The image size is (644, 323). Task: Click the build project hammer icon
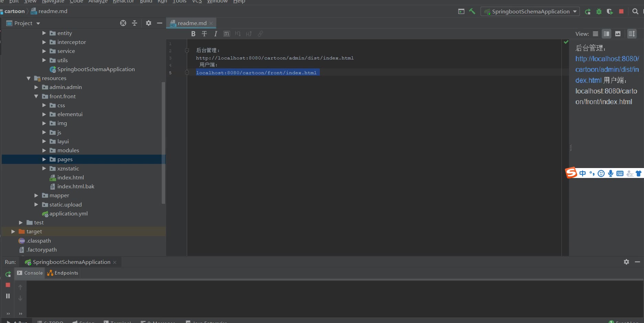pos(472,11)
